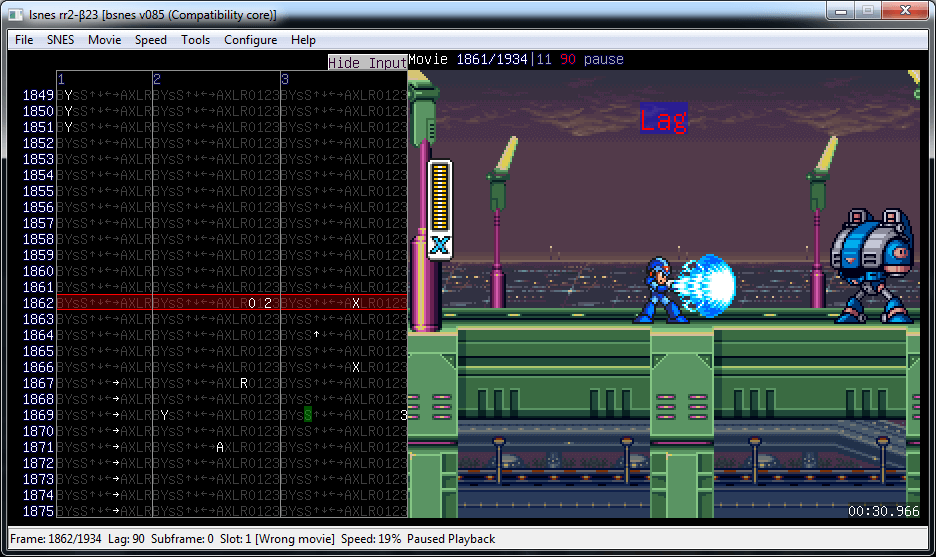Toggle lit A button on frame 1871, controller 2
936x557 pixels.
coord(220,447)
